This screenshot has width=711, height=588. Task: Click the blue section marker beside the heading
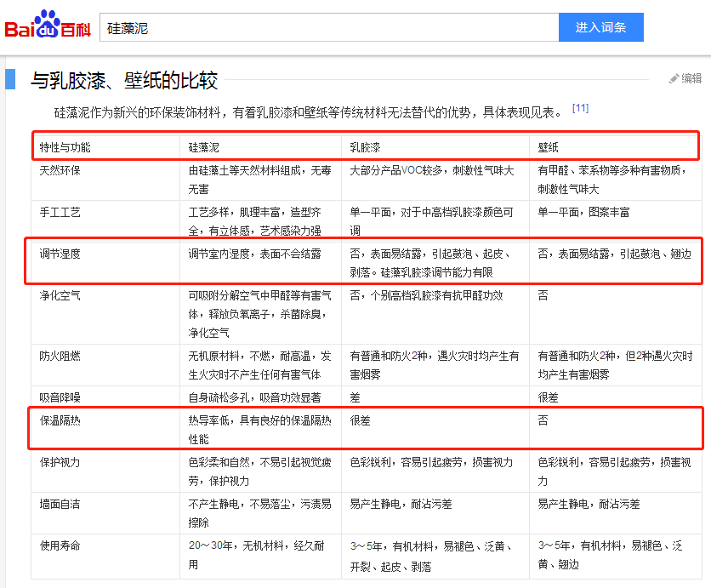click(x=10, y=79)
